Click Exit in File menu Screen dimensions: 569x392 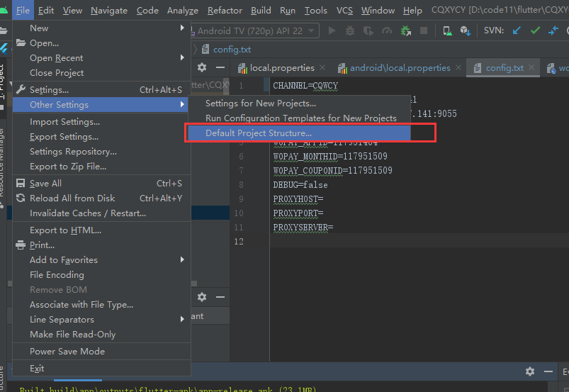101,369
